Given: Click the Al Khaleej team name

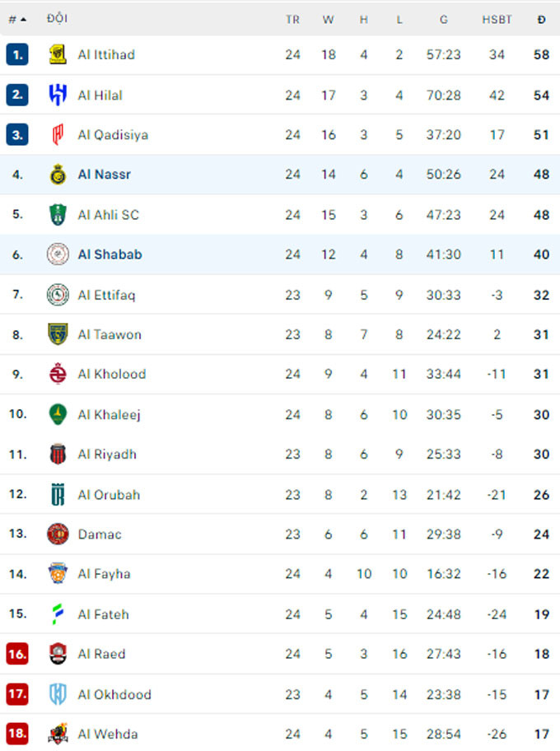Looking at the screenshot, I should click(x=109, y=414).
